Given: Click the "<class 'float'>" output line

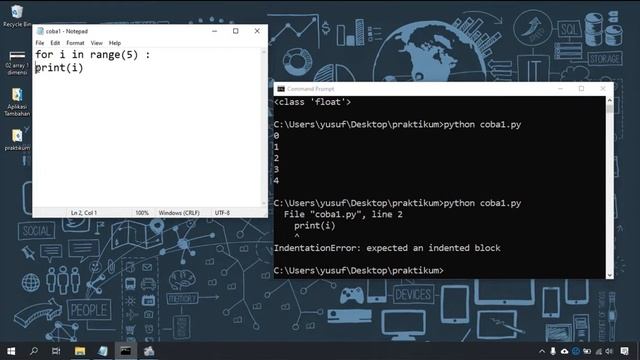Looking at the screenshot, I should (x=312, y=102).
